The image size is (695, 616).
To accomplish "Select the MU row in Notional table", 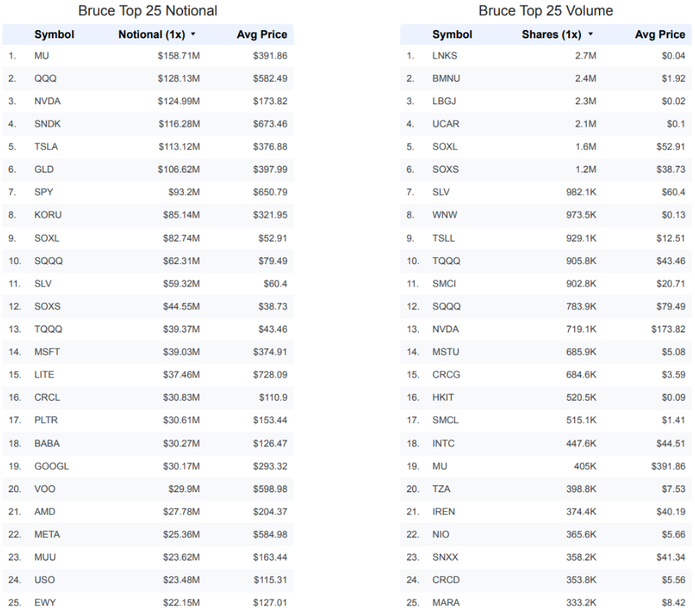I will tap(148, 56).
